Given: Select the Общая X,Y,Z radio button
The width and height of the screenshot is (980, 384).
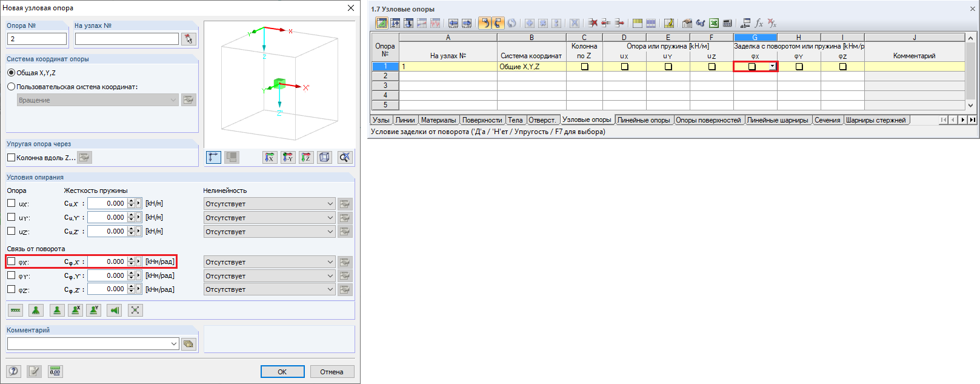Looking at the screenshot, I should [12, 73].
